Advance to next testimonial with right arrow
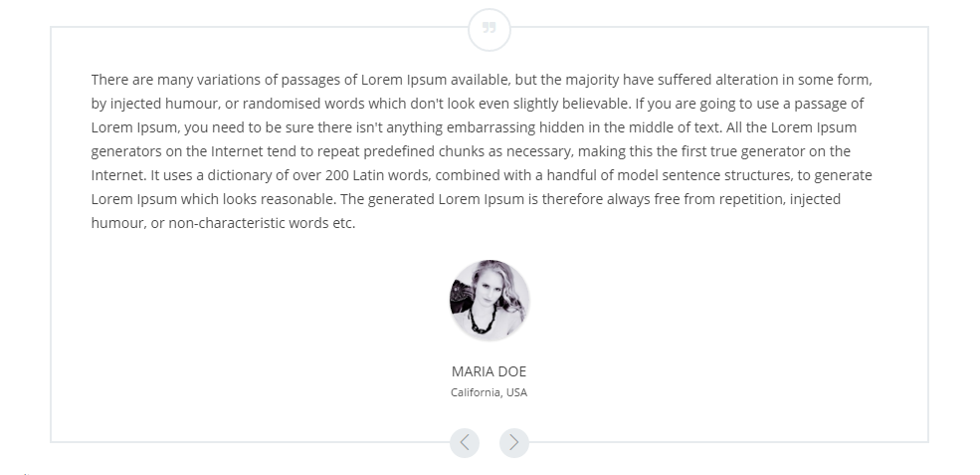Screen dimensions: 980x475 click(514, 443)
